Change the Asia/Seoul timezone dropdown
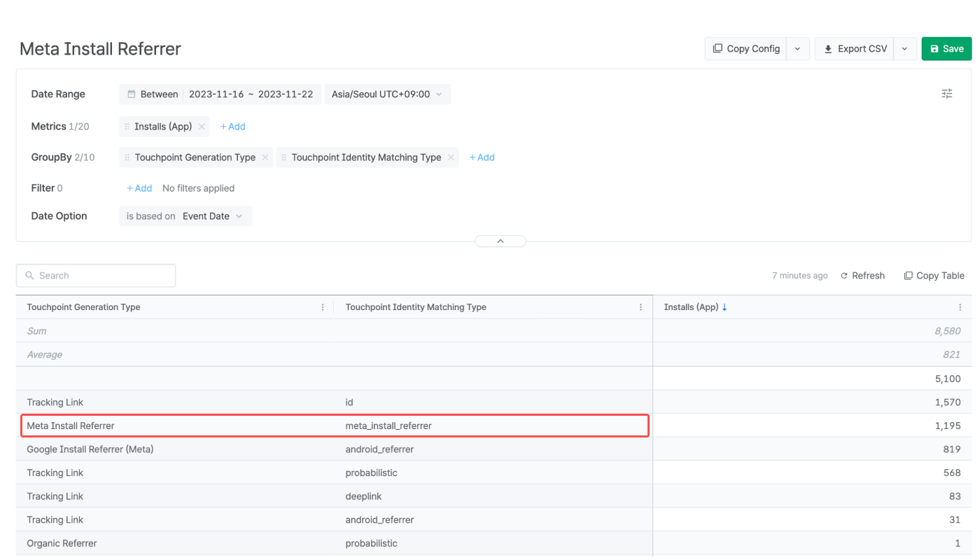 (388, 94)
